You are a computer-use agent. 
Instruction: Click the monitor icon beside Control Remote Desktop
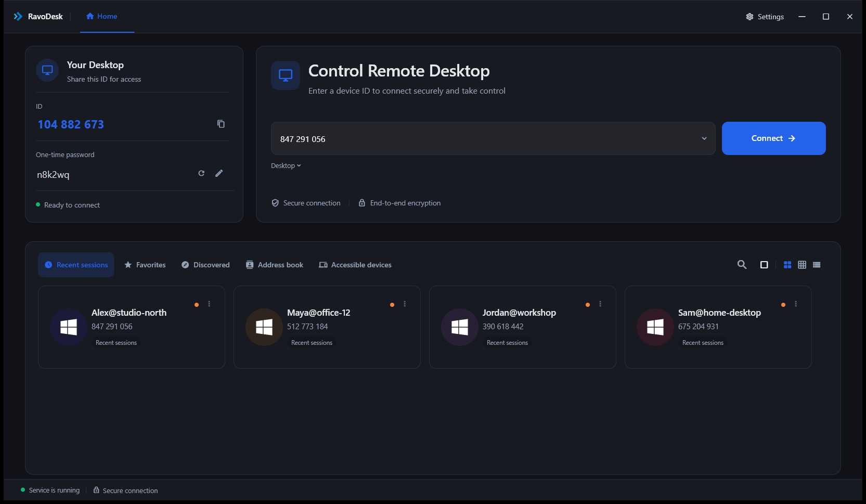pos(286,75)
